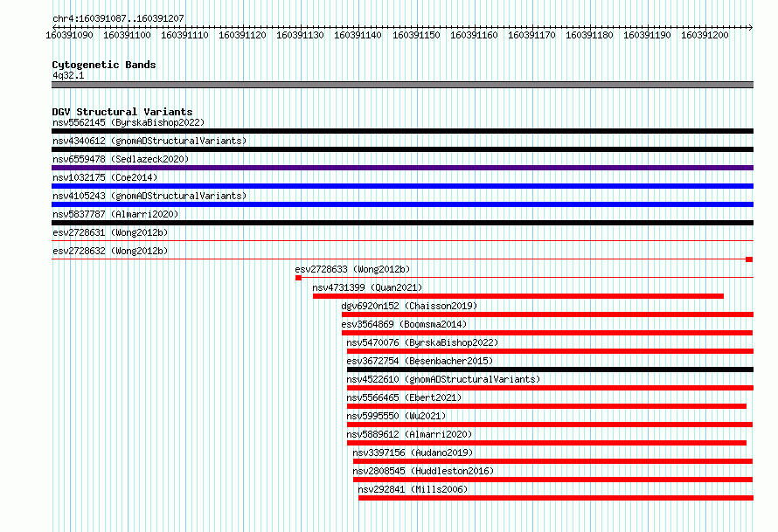
Task: Select nsv5837787 (Almarri2020) label
Action: click(115, 214)
